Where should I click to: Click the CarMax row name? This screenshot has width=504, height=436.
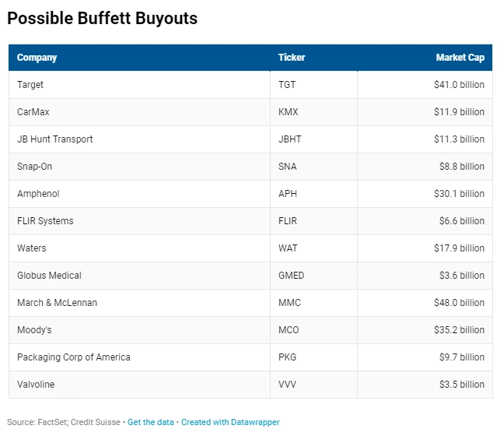point(33,112)
